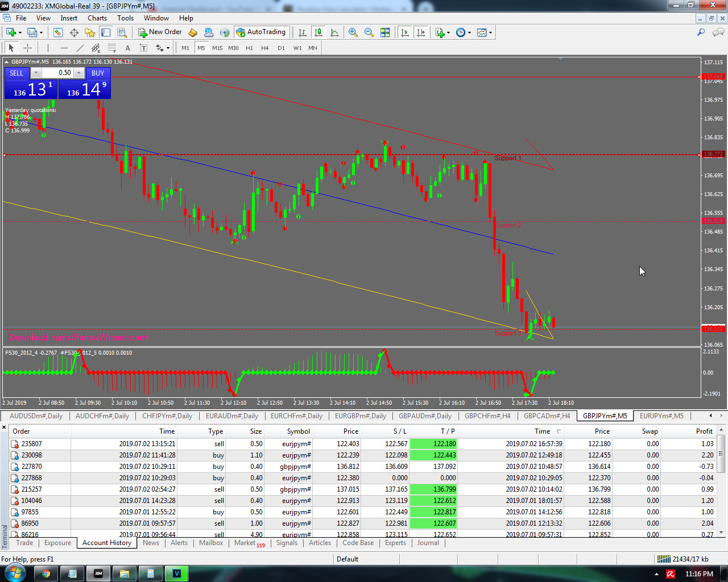Click the account history vertical scrollbar
Image resolution: width=728 pixels, height=582 pixels.
coord(722,482)
